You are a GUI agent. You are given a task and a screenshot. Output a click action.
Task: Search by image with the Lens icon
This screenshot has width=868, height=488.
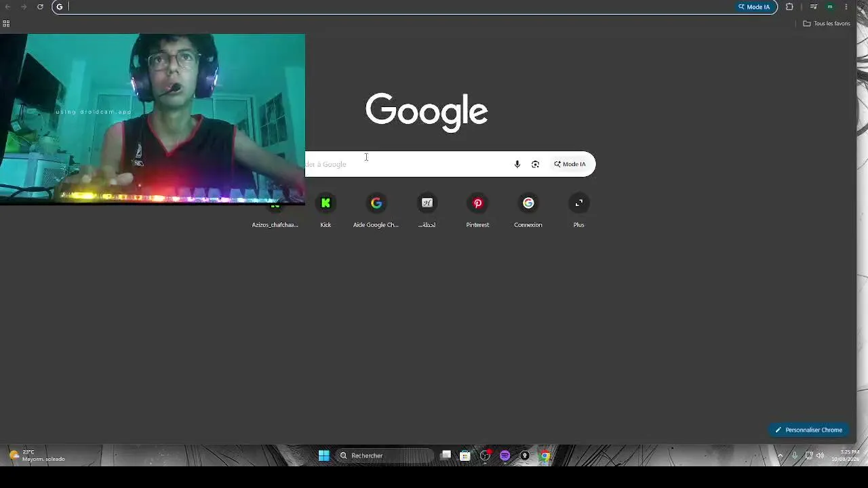[536, 164]
